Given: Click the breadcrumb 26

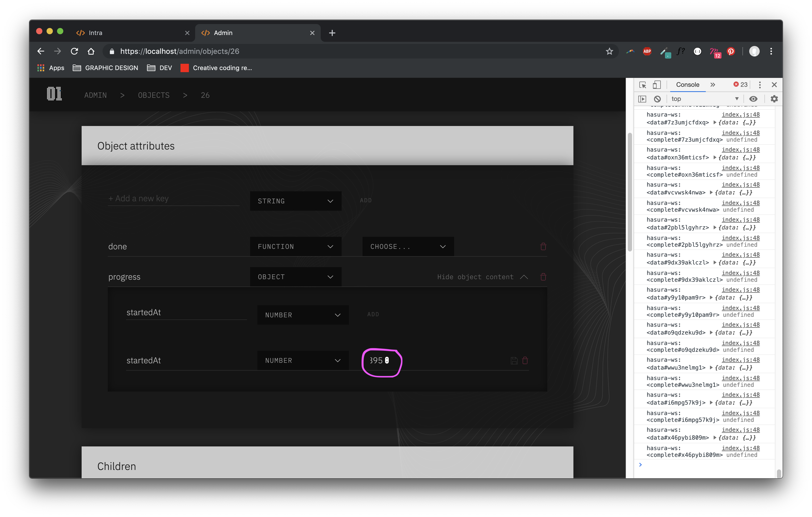Looking at the screenshot, I should coord(205,95).
